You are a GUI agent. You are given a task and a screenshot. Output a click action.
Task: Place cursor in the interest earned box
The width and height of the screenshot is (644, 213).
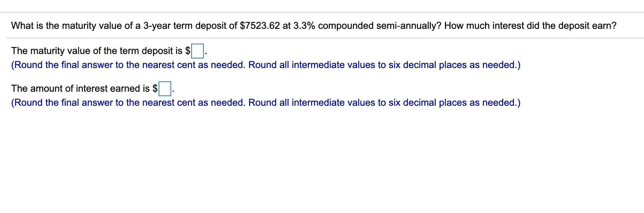pyautogui.click(x=165, y=89)
